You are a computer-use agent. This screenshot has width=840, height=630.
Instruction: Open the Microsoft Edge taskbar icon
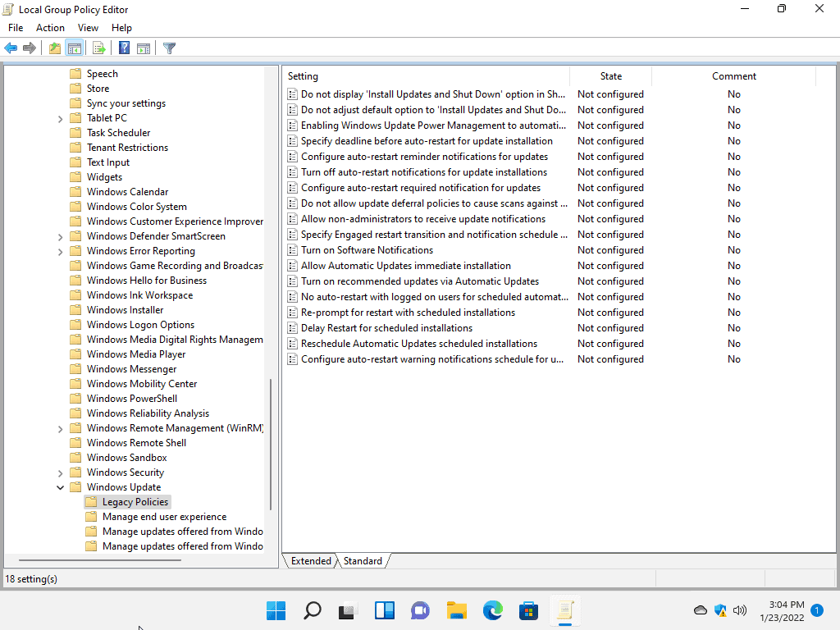492,610
